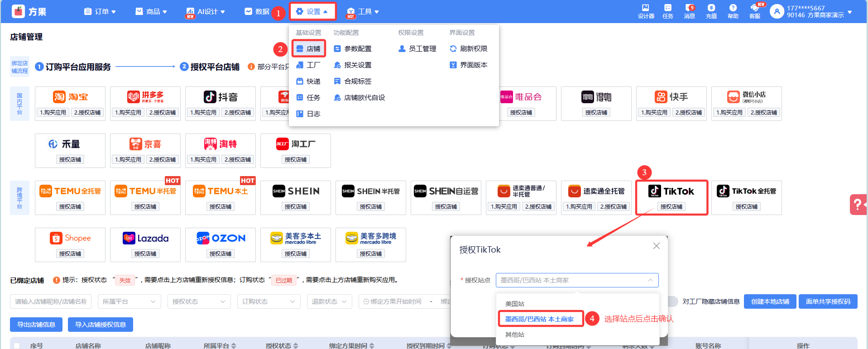This screenshot has height=349, width=868.
Task: Select 日志 in the settings menu
Action: pyautogui.click(x=308, y=114)
